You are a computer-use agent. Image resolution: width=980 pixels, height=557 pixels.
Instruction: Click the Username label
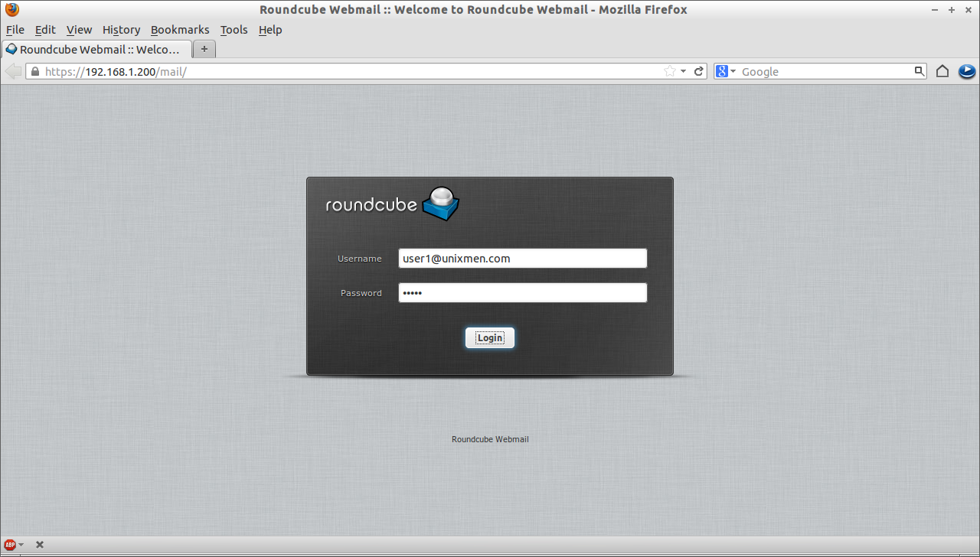point(360,259)
